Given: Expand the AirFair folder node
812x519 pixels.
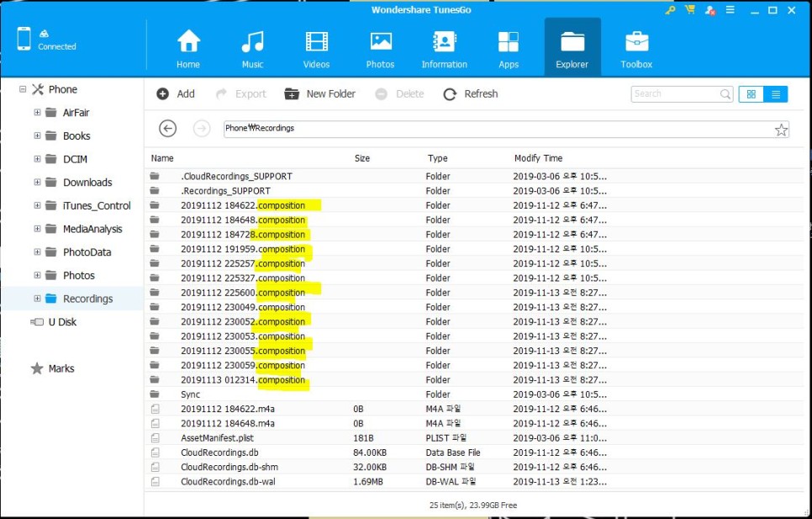Looking at the screenshot, I should [x=37, y=113].
